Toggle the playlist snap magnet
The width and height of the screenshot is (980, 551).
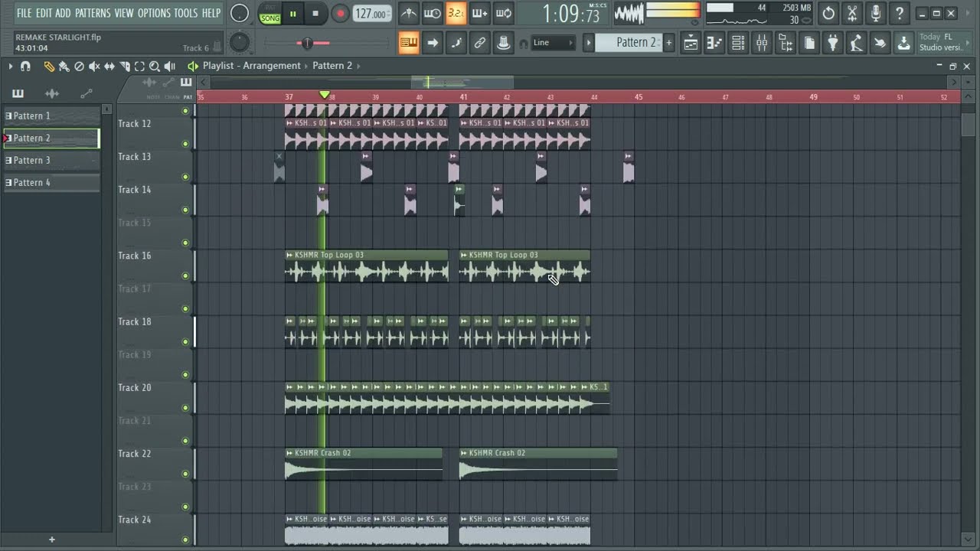[25, 67]
